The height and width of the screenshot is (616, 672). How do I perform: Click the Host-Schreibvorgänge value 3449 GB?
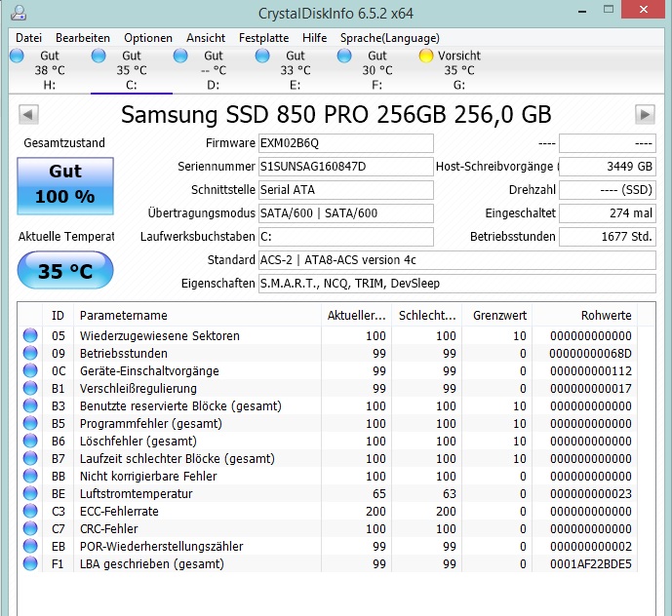click(608, 167)
